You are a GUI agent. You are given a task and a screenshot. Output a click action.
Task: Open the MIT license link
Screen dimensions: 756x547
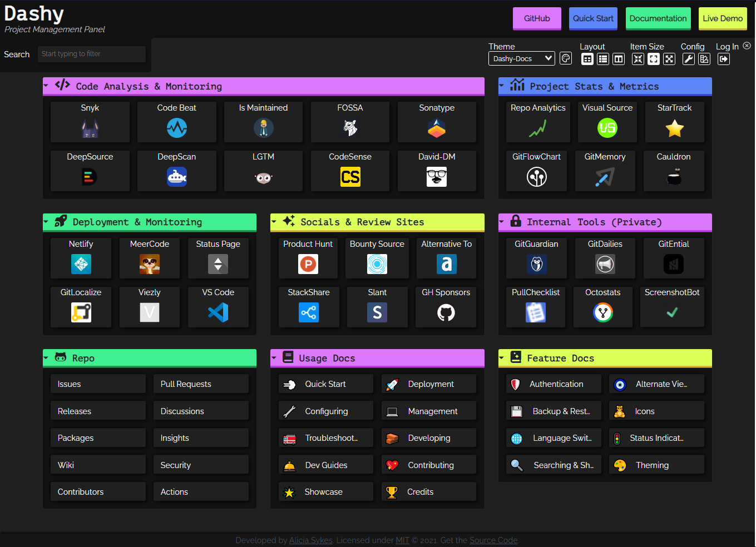[402, 540]
